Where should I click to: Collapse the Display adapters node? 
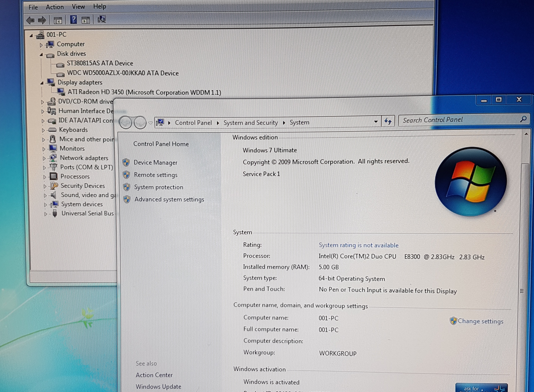coord(42,83)
